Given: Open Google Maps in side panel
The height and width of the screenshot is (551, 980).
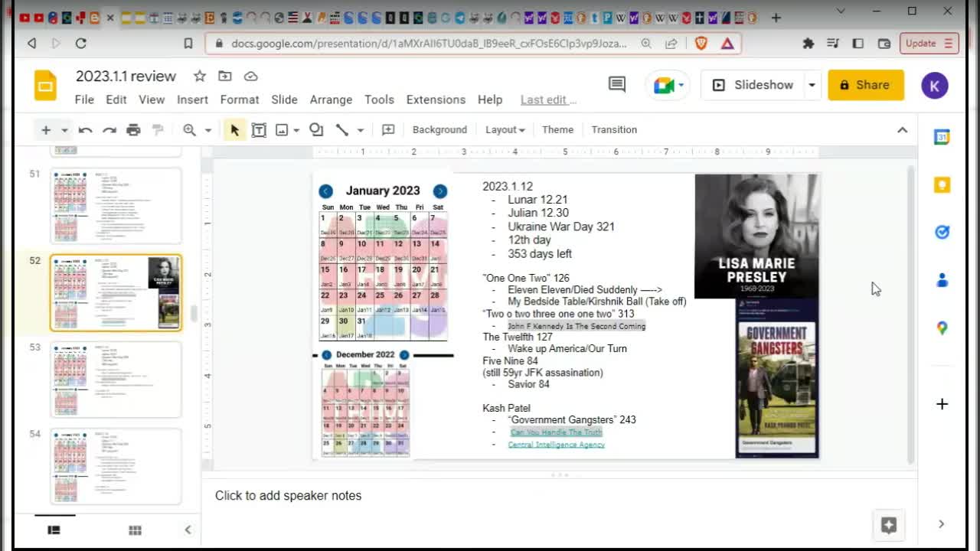Looking at the screenshot, I should [x=942, y=328].
